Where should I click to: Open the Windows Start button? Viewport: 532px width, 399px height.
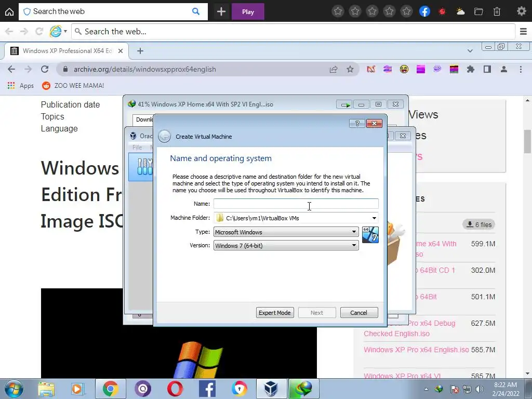click(14, 389)
